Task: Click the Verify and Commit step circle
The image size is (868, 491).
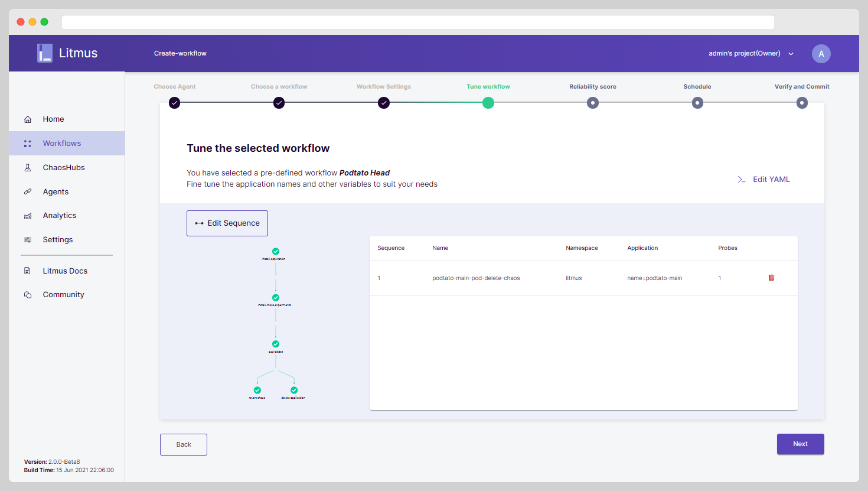Action: click(802, 103)
